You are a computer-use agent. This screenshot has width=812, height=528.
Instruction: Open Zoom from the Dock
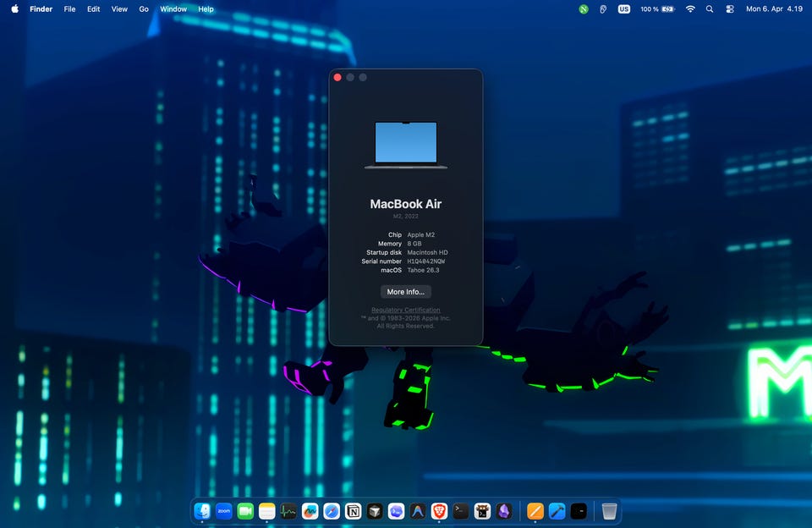[224, 511]
